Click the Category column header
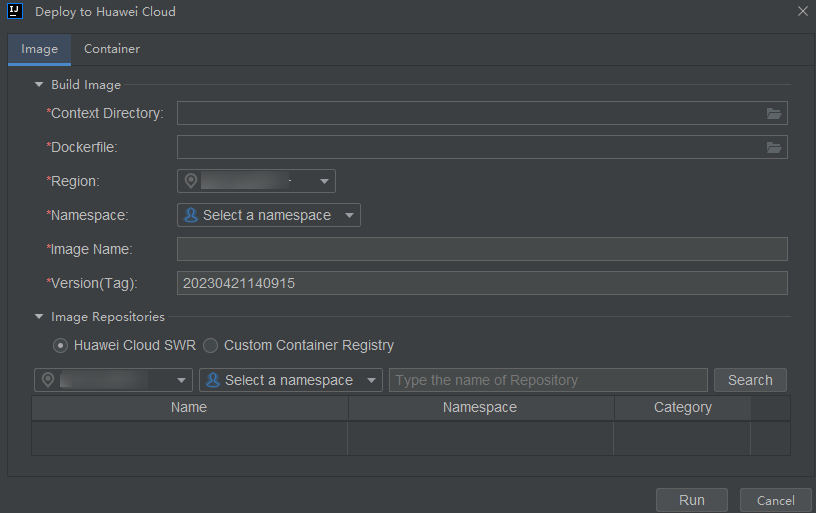This screenshot has height=513, width=816. [683, 407]
